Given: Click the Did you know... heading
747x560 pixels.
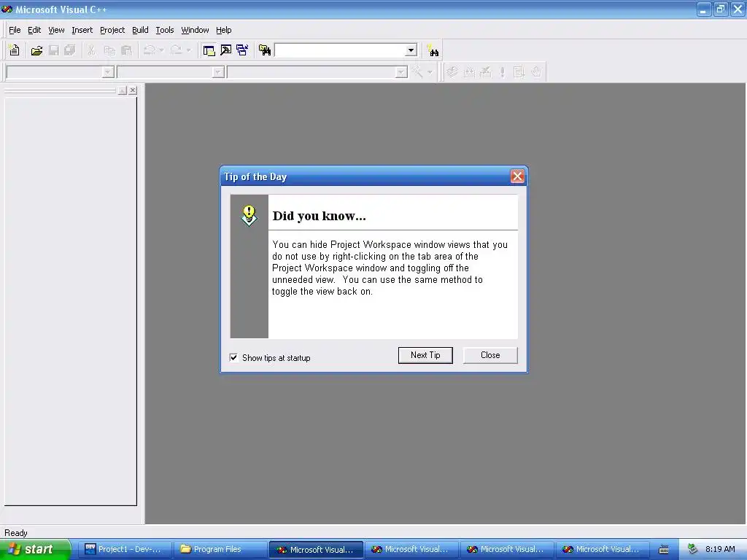Looking at the screenshot, I should (320, 216).
